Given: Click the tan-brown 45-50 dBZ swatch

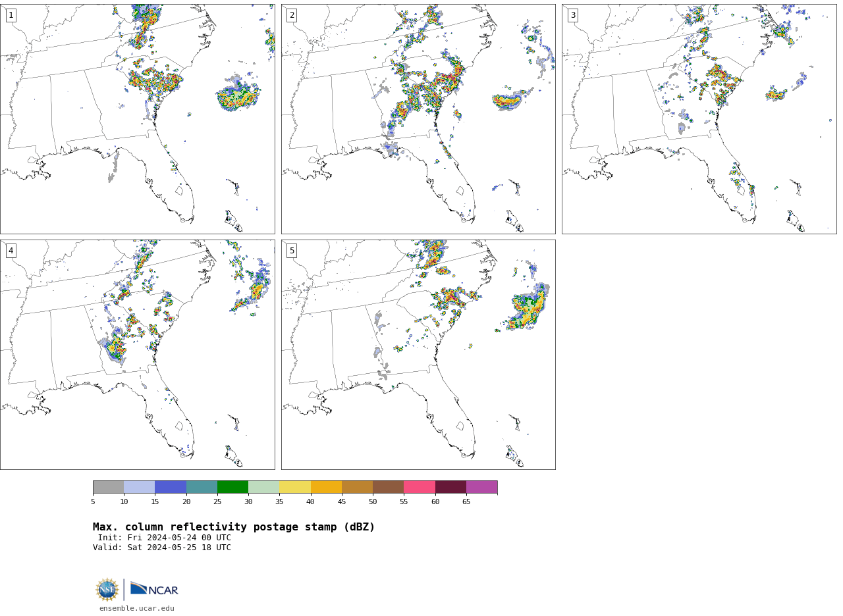Looking at the screenshot, I should (357, 487).
